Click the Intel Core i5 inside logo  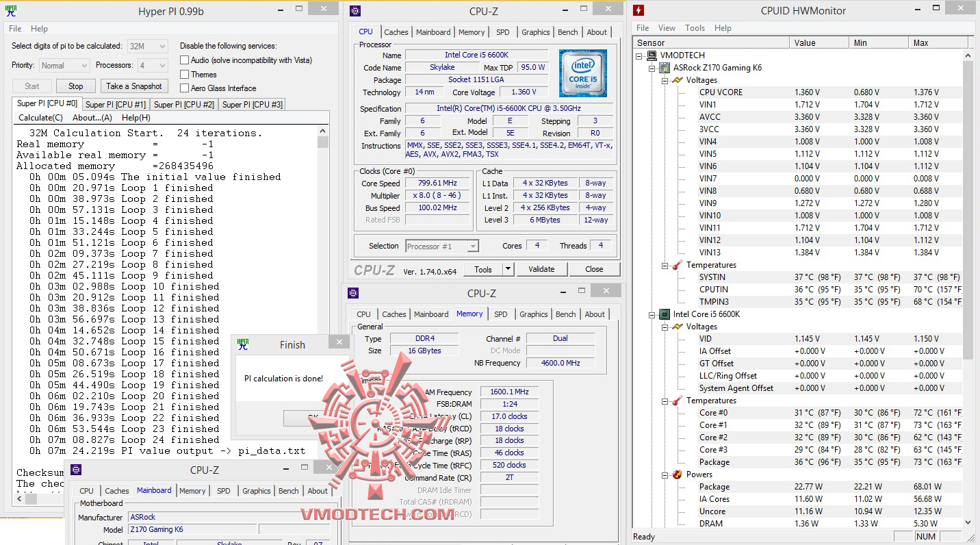pyautogui.click(x=582, y=73)
